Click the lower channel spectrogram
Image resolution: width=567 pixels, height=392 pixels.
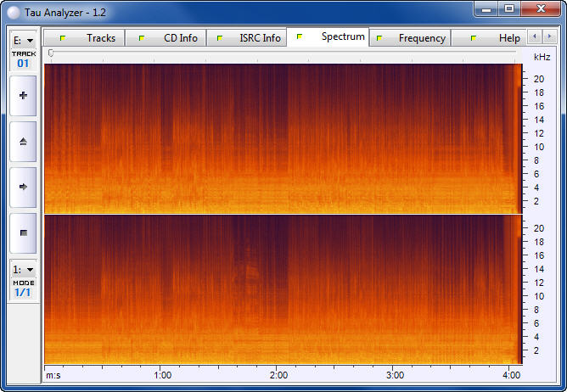(x=280, y=288)
